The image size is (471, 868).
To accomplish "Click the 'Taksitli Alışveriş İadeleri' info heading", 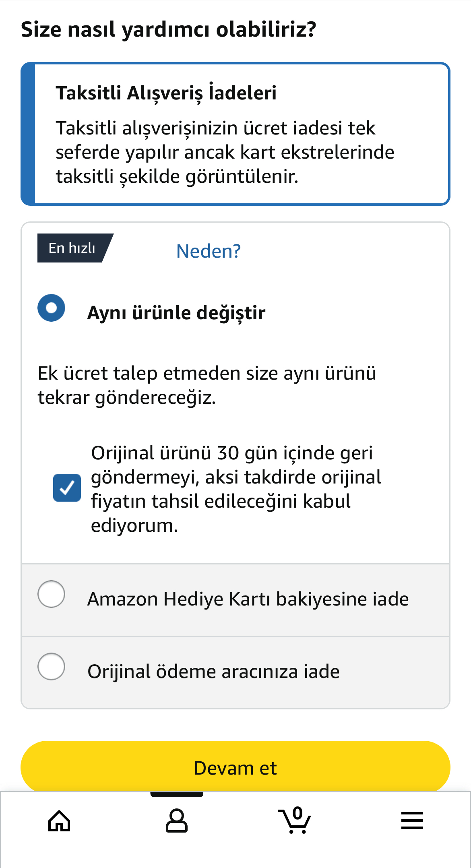I will (x=166, y=93).
